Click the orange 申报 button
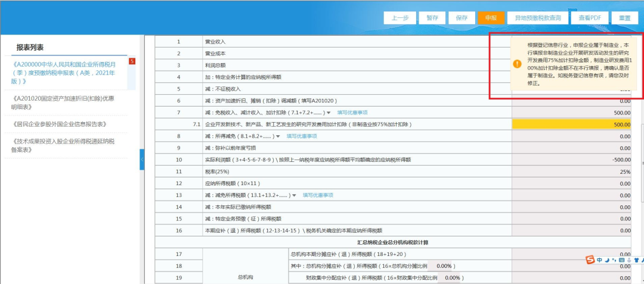Screen dimensions: 644x284 [x=491, y=18]
